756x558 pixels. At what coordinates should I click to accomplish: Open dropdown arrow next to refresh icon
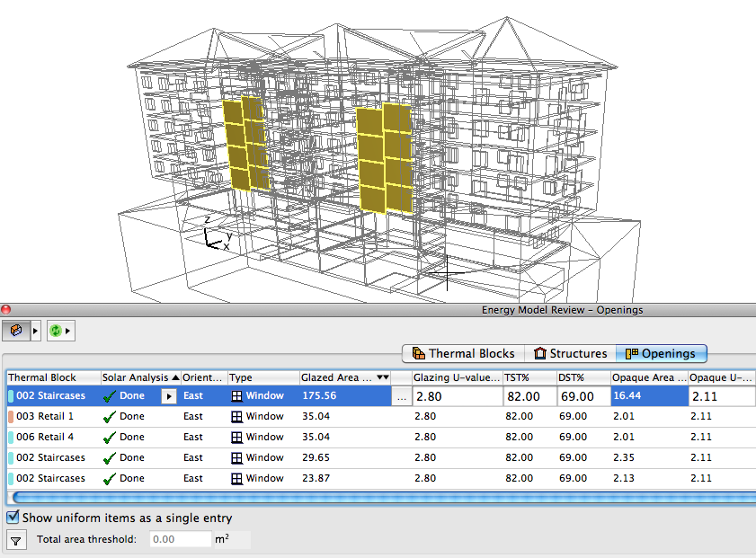click(x=68, y=331)
